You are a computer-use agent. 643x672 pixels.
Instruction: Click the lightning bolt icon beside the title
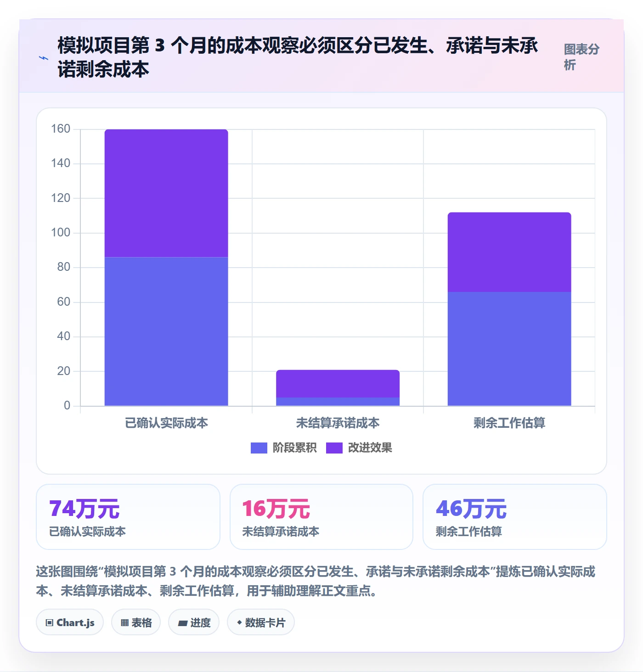44,58
